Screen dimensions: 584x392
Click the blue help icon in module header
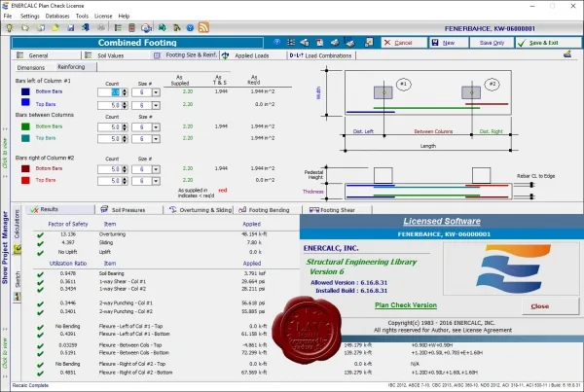click(276, 43)
